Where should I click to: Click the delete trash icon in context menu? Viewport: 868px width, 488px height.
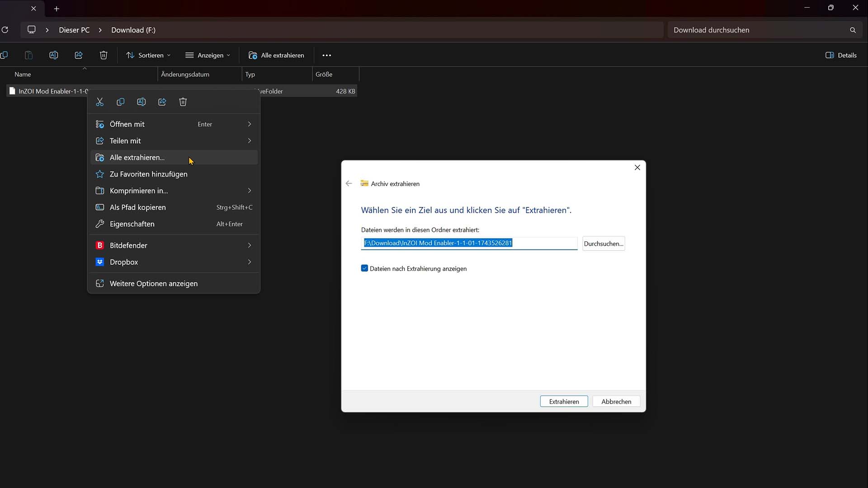(x=183, y=102)
